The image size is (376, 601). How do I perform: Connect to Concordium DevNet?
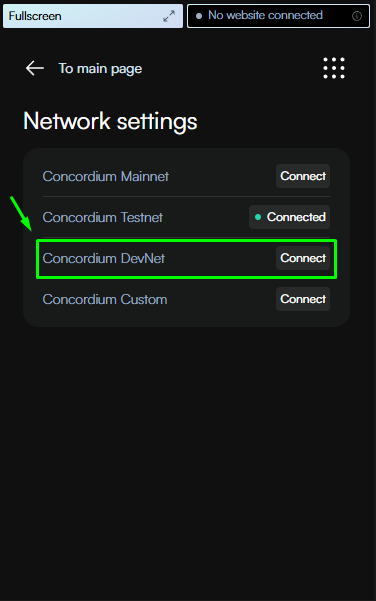pyautogui.click(x=303, y=258)
